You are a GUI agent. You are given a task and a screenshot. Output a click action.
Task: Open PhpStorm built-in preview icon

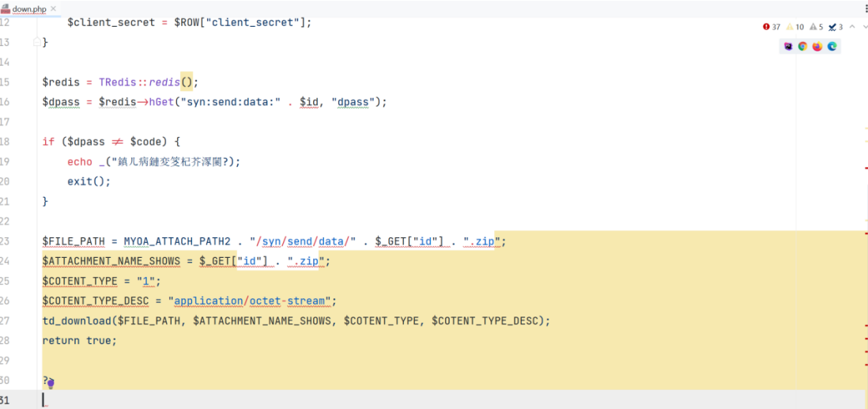788,47
